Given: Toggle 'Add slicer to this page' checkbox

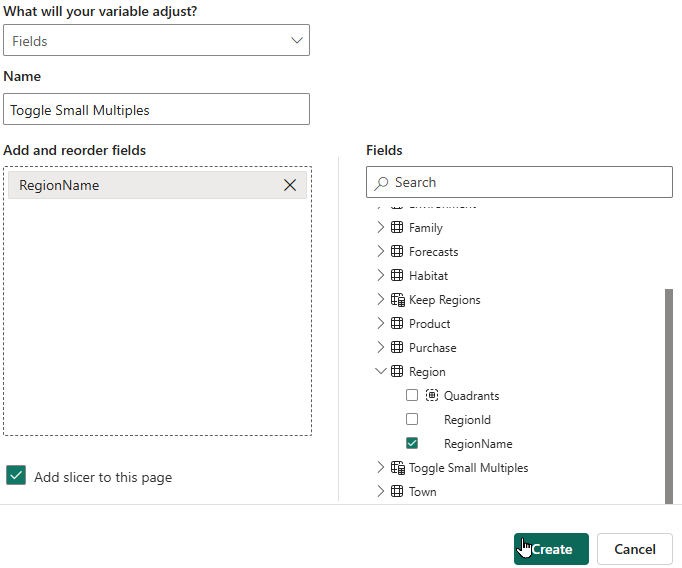Looking at the screenshot, I should point(16,475).
